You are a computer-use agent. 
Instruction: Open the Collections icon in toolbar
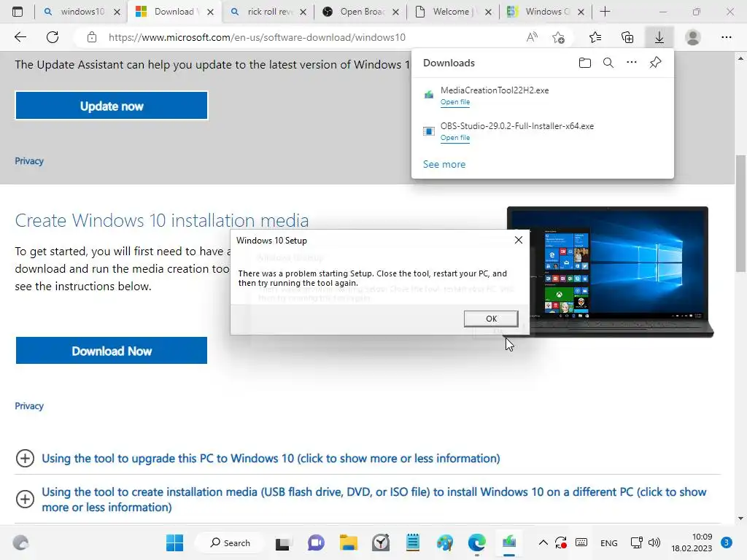pyautogui.click(x=627, y=37)
